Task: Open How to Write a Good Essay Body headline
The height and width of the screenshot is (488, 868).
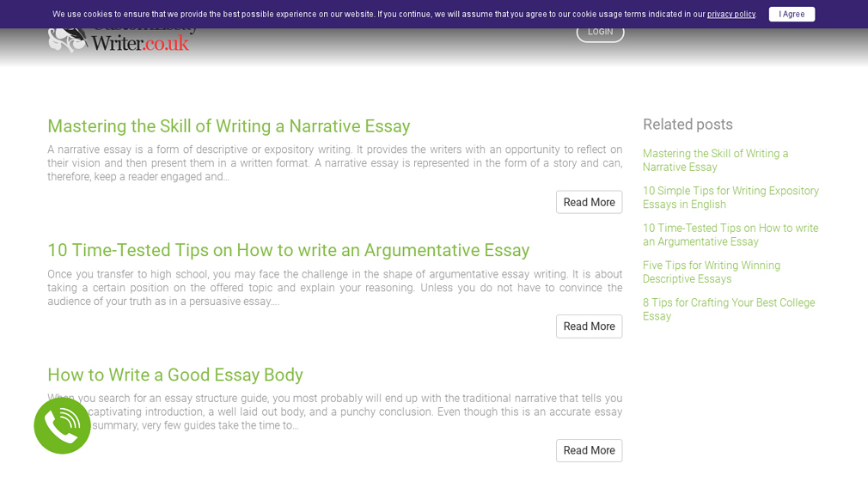Action: [x=175, y=375]
